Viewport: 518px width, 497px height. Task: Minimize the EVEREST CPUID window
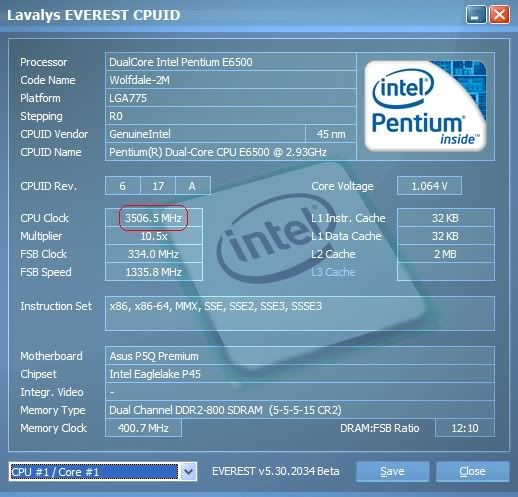[476, 15]
